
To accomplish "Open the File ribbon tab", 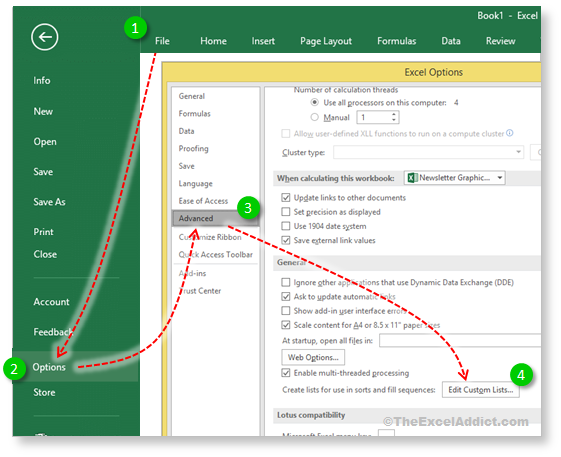I will tap(162, 41).
